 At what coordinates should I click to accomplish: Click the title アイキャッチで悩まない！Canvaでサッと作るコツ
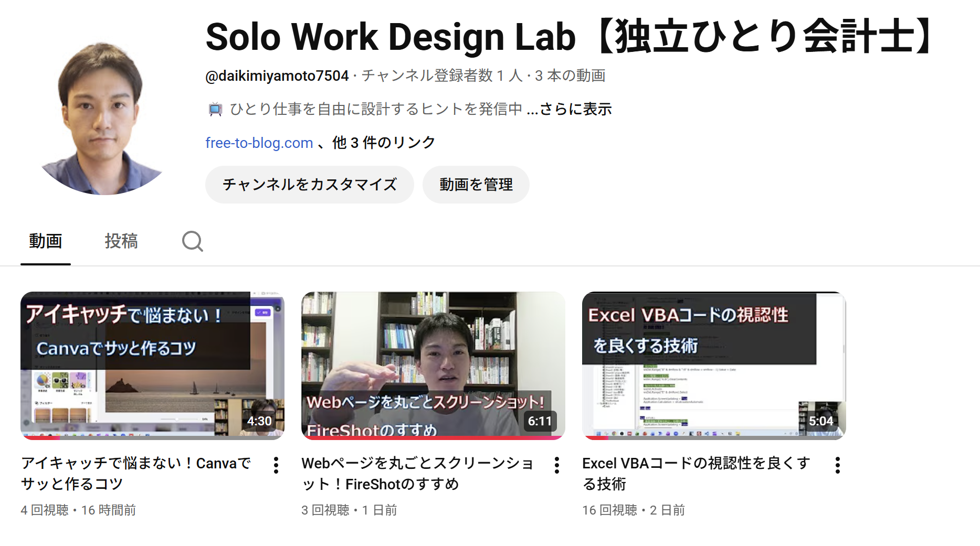coord(135,473)
